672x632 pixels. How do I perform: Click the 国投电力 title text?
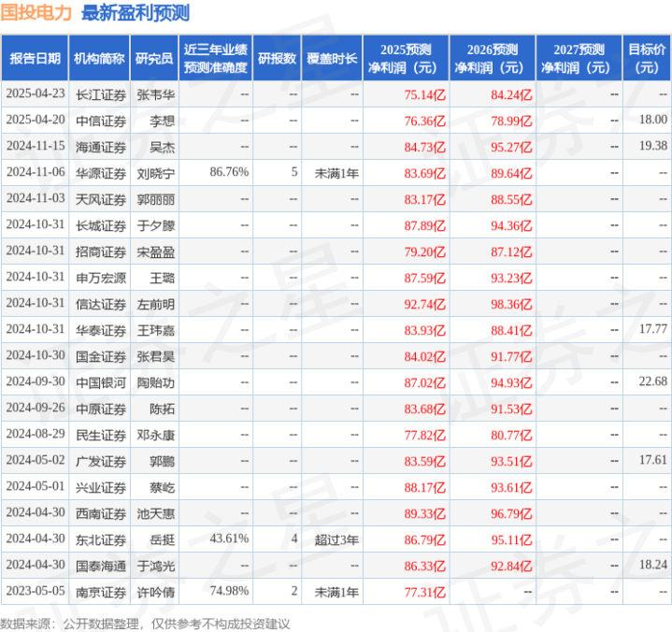click(36, 12)
